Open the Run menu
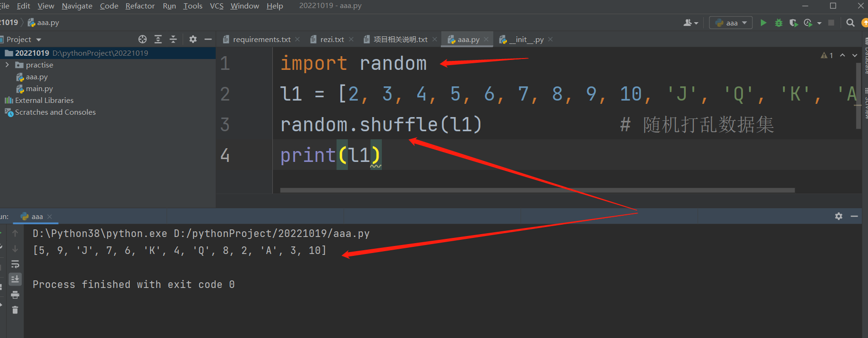The height and width of the screenshot is (338, 868). pyautogui.click(x=169, y=6)
